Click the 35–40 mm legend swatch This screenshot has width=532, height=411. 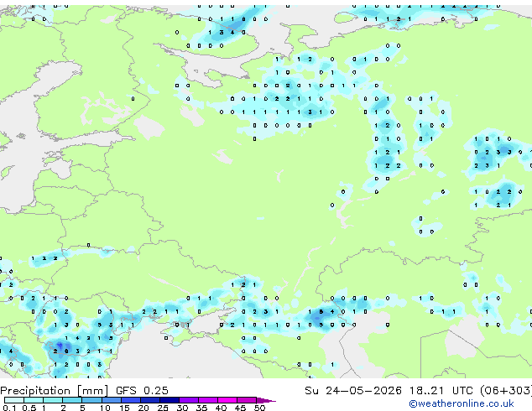[x=208, y=400]
